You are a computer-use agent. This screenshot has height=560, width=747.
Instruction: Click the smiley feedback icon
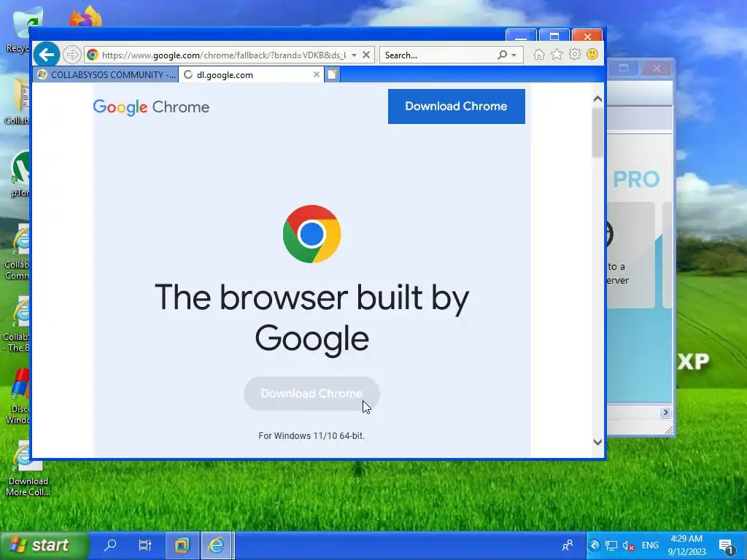pos(592,54)
